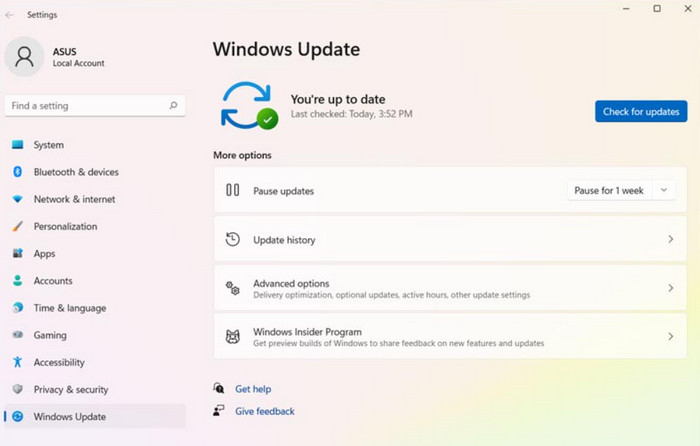Click the System monitor icon in sidebar

[x=17, y=145]
